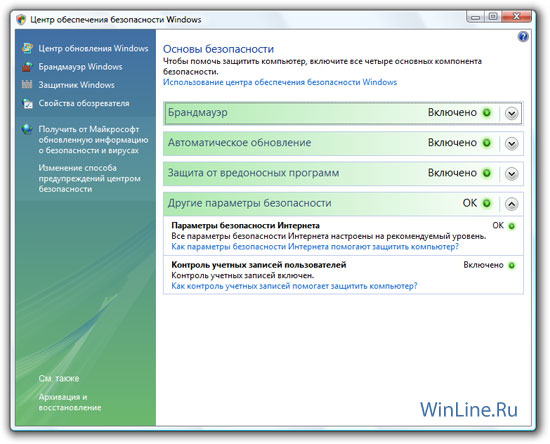This screenshot has height=444, width=550.
Task: Expand the Автоматическое обновление section chevron
Action: point(512,143)
